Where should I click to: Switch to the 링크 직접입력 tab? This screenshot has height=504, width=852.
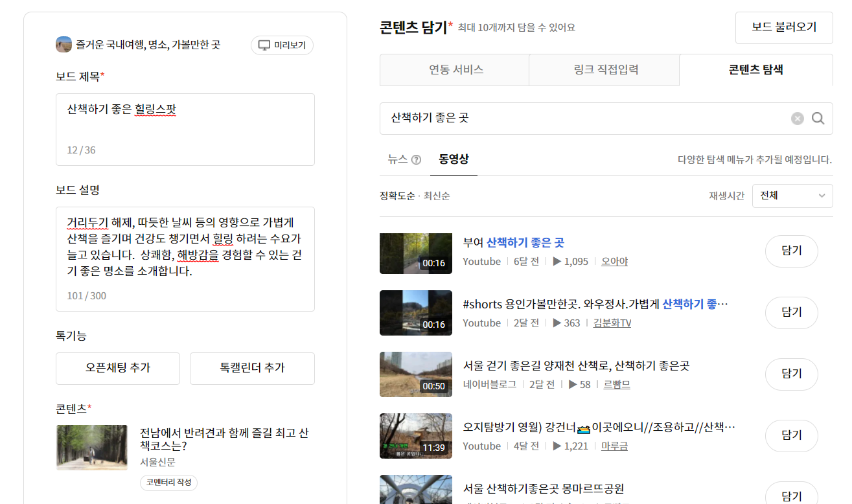click(605, 70)
